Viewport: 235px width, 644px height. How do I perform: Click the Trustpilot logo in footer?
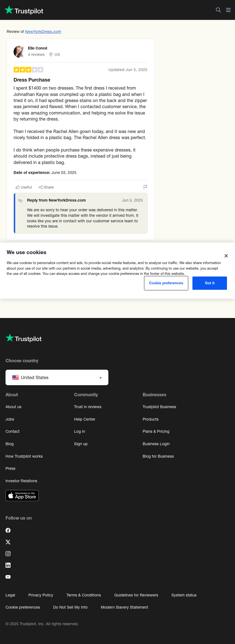click(24, 338)
